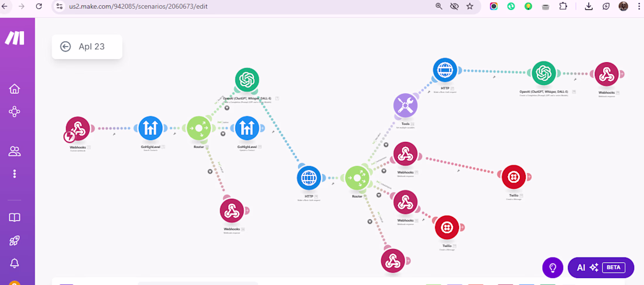Open the Webhooks response after the right OpenAI
Screen dimensions: 644x285
(x=607, y=74)
